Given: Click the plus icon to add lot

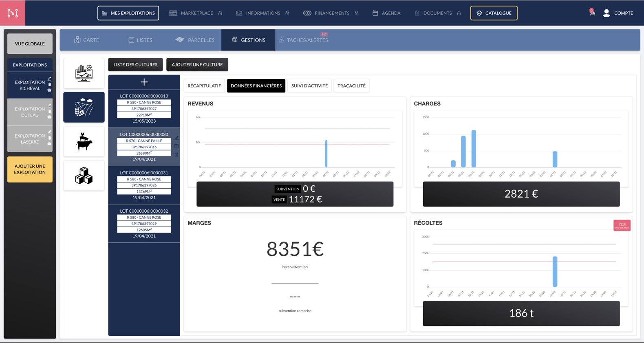Looking at the screenshot, I should [x=144, y=82].
